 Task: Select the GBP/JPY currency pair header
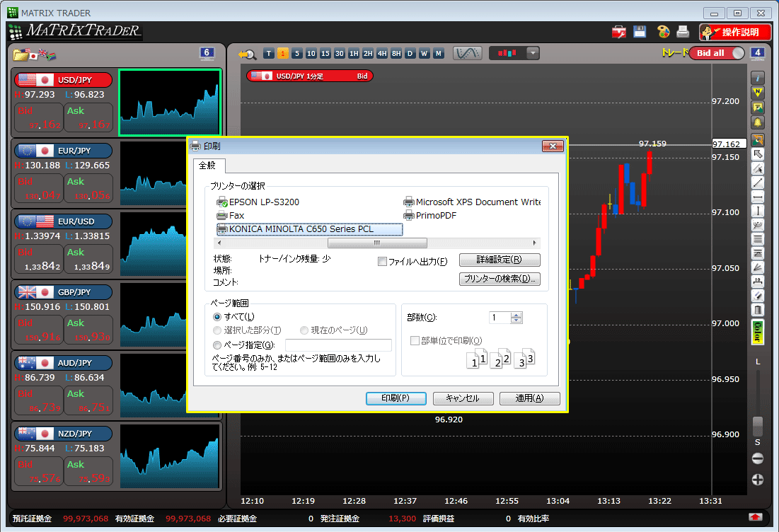click(64, 292)
